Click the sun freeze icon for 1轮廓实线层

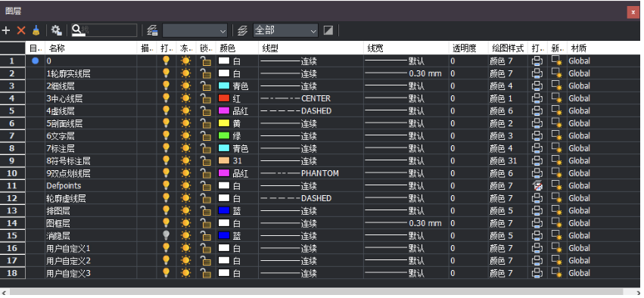[x=186, y=73]
